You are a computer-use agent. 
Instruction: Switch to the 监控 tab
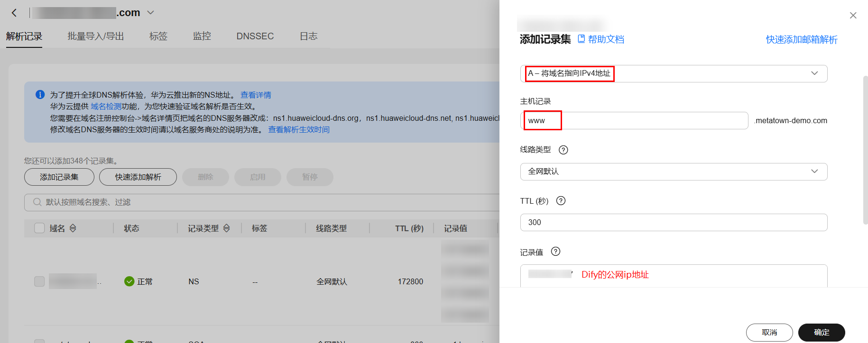tap(202, 36)
